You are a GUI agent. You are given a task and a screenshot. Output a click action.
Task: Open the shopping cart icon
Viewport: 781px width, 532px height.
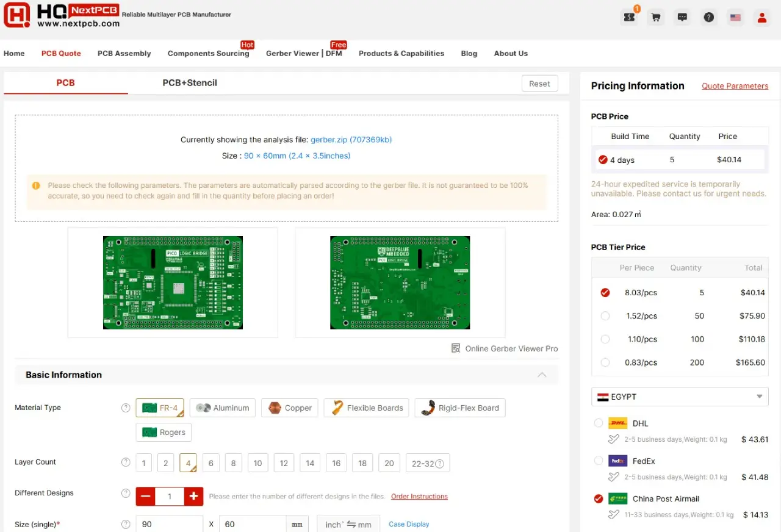[x=656, y=17]
